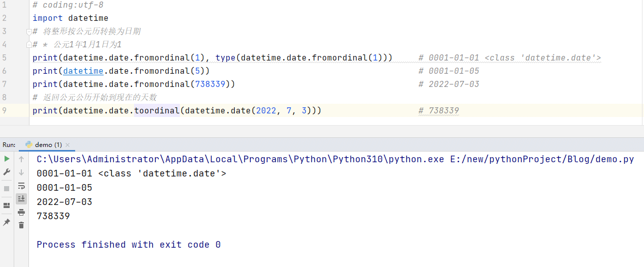Collapse comment block fold marker on line 3
Screen dimensions: 644x267
(29, 32)
